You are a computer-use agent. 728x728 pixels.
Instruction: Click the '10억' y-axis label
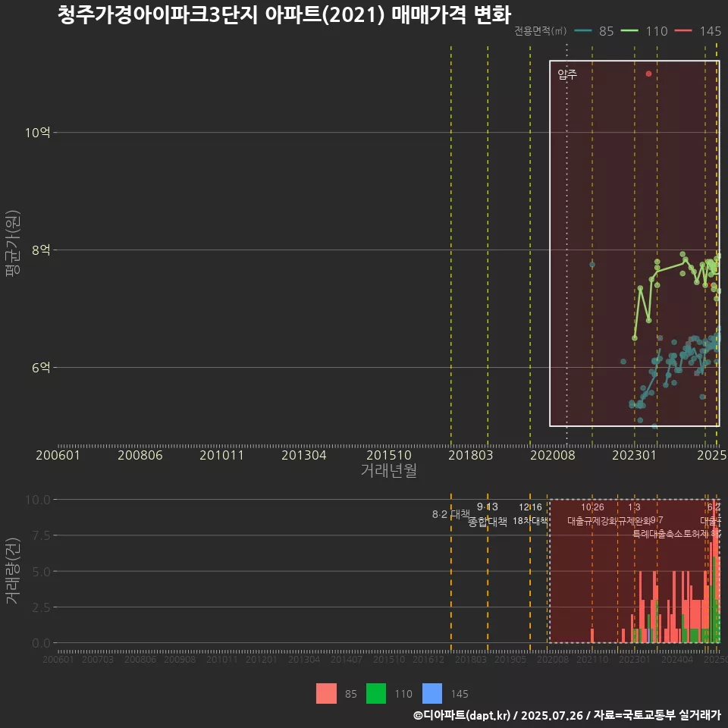click(37, 133)
